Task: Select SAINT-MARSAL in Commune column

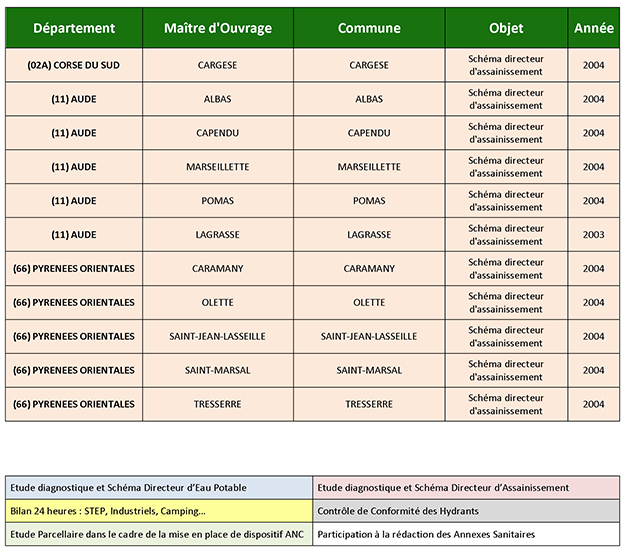Action: (369, 371)
